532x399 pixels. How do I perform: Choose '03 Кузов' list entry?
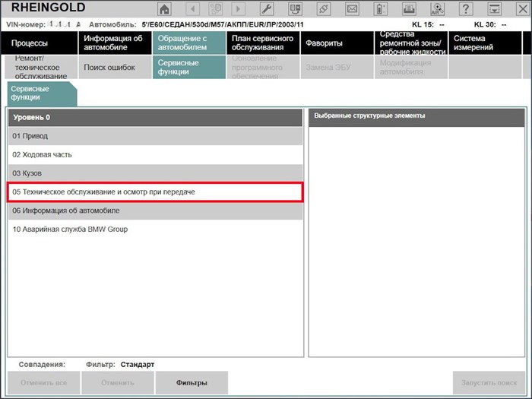tap(155, 173)
